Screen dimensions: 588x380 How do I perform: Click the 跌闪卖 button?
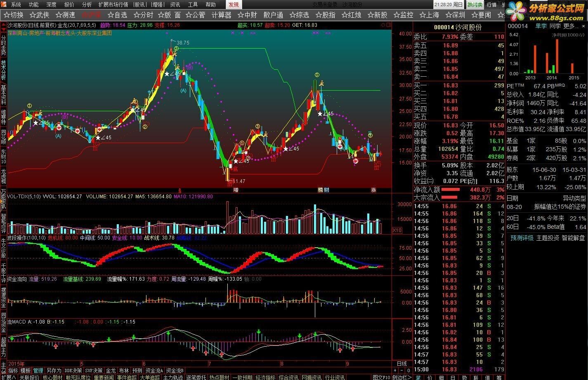click(x=475, y=5)
